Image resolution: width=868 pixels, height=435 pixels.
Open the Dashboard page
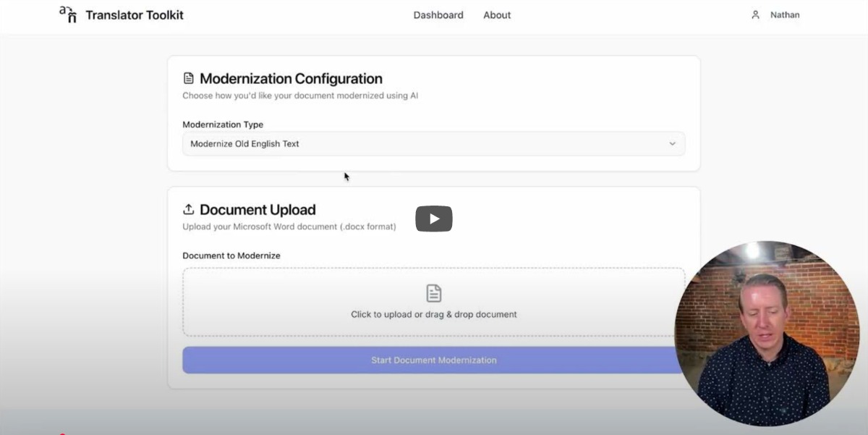tap(438, 15)
